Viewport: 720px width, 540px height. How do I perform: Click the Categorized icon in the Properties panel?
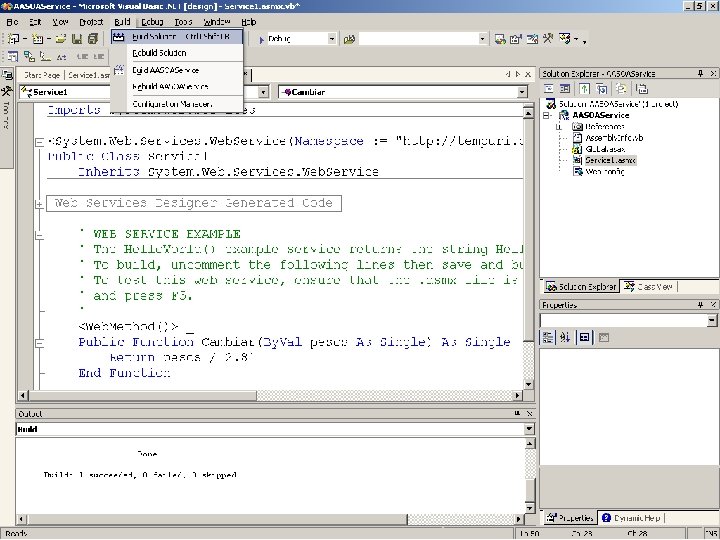548,338
